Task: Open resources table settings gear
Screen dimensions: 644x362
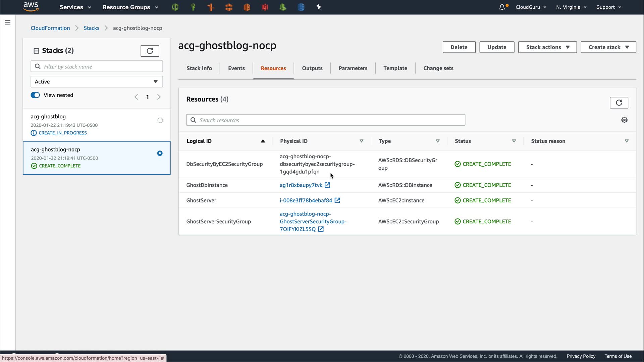Action: tap(624, 120)
